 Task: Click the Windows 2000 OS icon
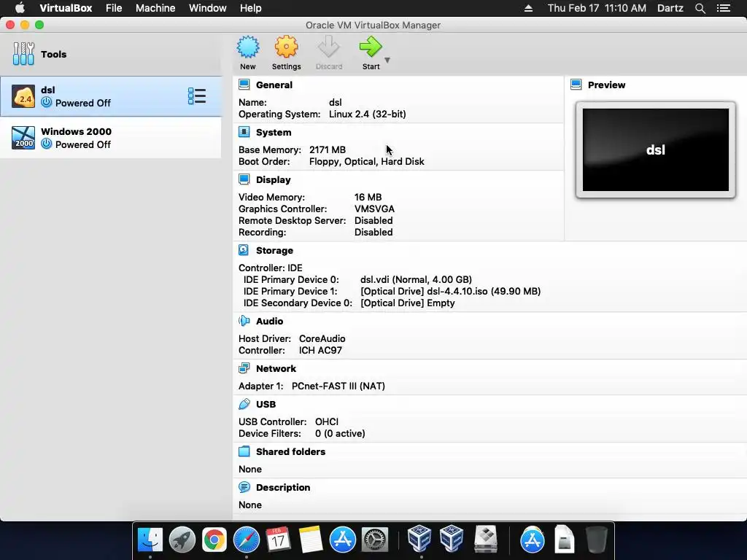point(23,138)
